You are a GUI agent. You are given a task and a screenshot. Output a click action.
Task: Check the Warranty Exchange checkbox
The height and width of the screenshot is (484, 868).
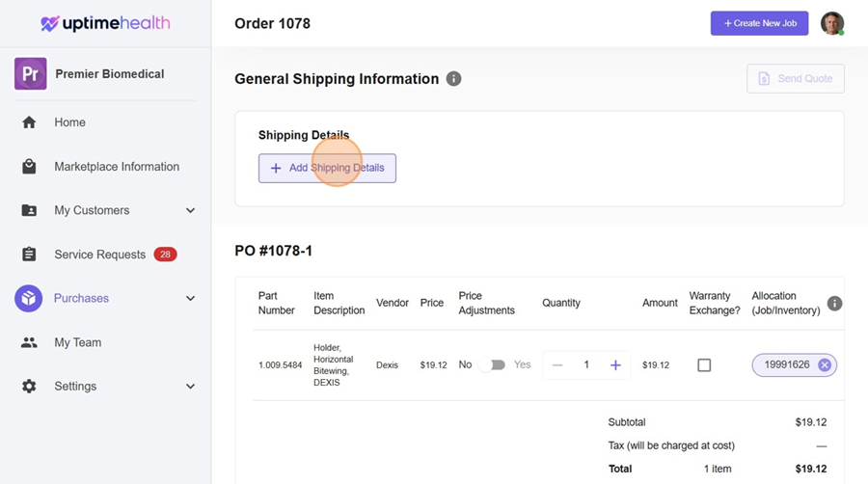point(704,365)
